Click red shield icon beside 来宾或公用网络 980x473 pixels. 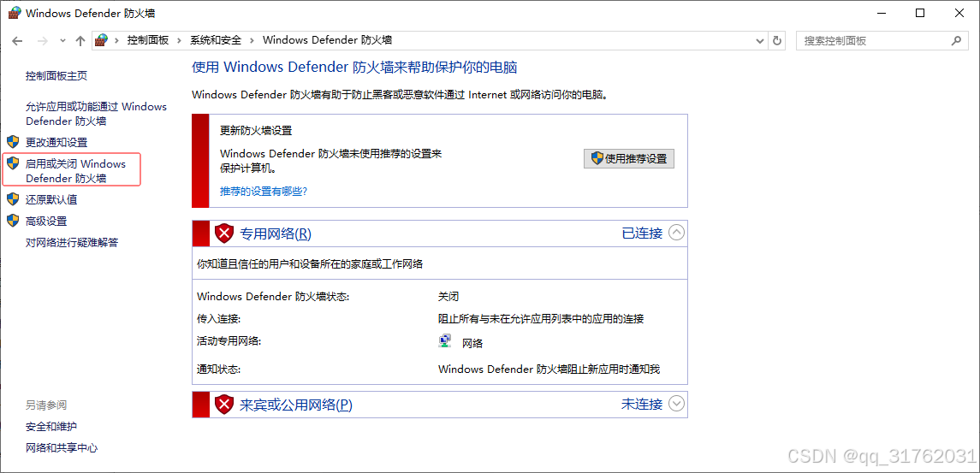click(223, 405)
